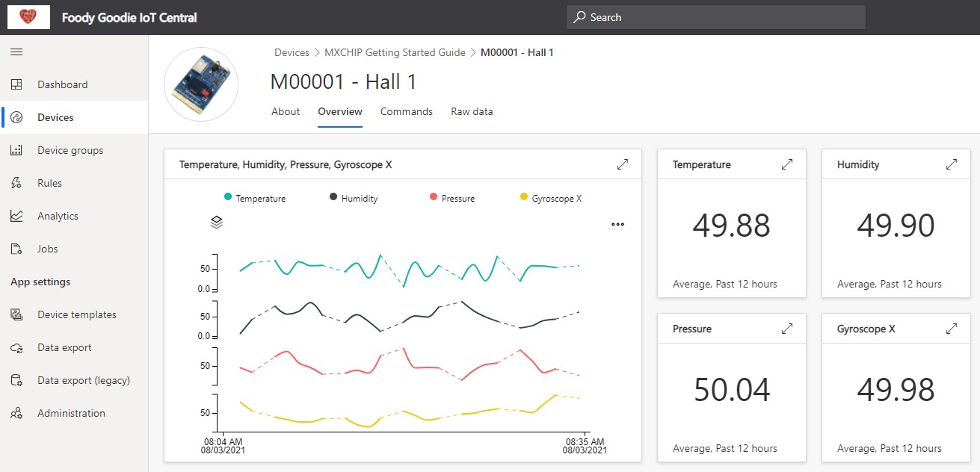
Task: Click the 08:04 AM chart start label
Action: [223, 445]
